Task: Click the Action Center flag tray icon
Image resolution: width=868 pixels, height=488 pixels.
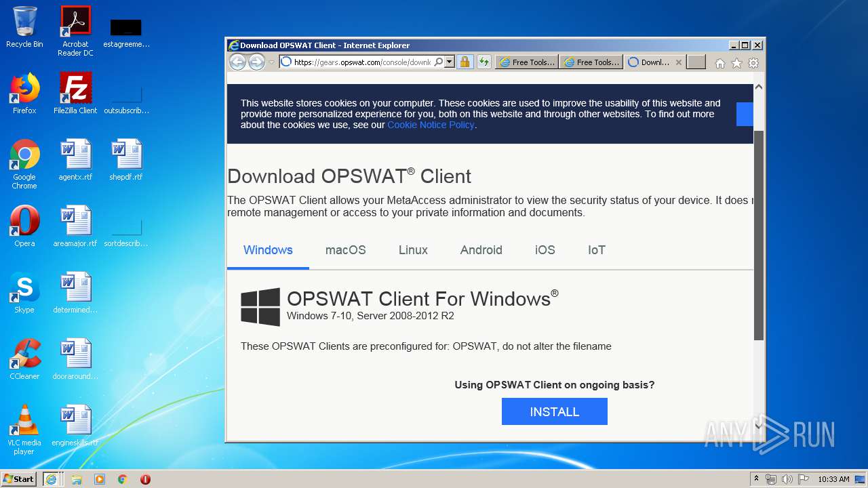Action: click(803, 479)
